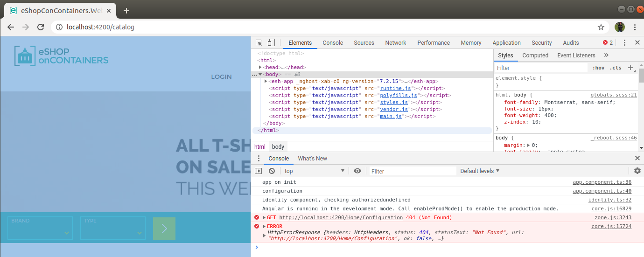Viewport: 644px width, 257px height.
Task: Click the GET 404 error icon
Action: click(257, 218)
